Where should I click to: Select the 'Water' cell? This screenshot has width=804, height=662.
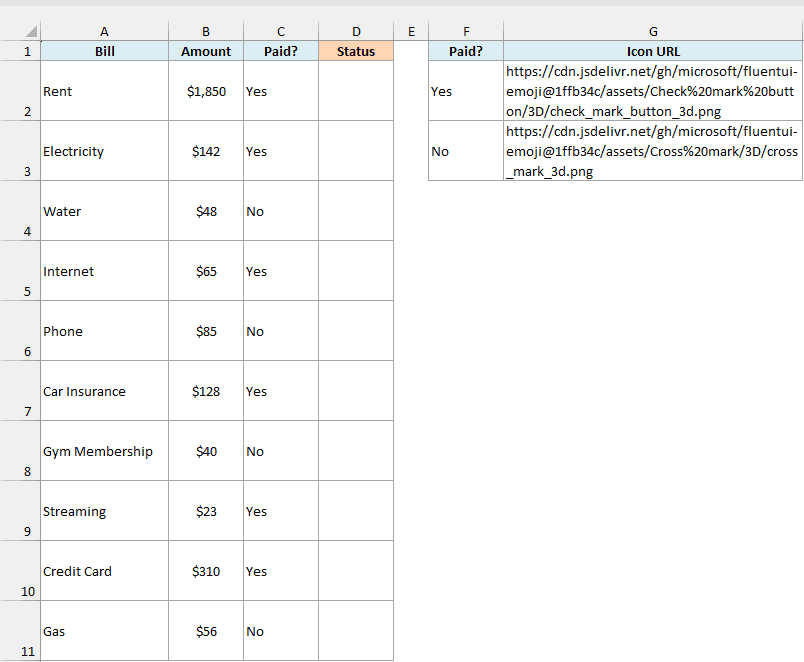105,211
